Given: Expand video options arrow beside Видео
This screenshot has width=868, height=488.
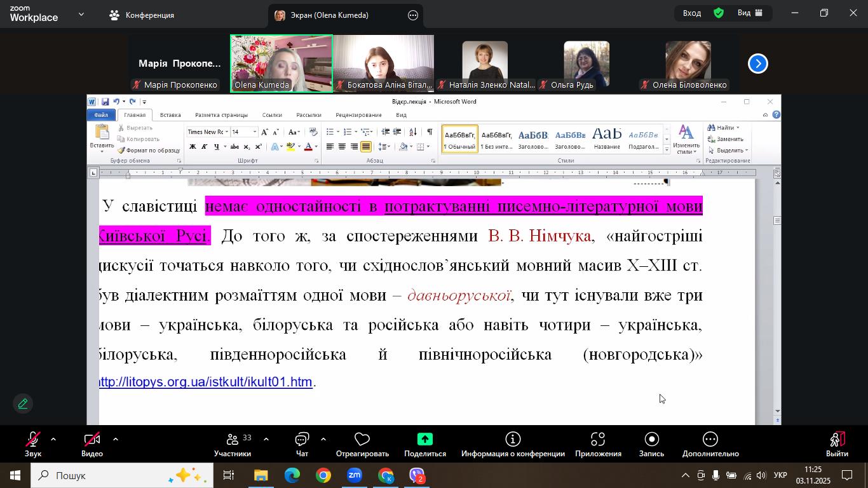Looking at the screenshot, I should click(x=116, y=439).
